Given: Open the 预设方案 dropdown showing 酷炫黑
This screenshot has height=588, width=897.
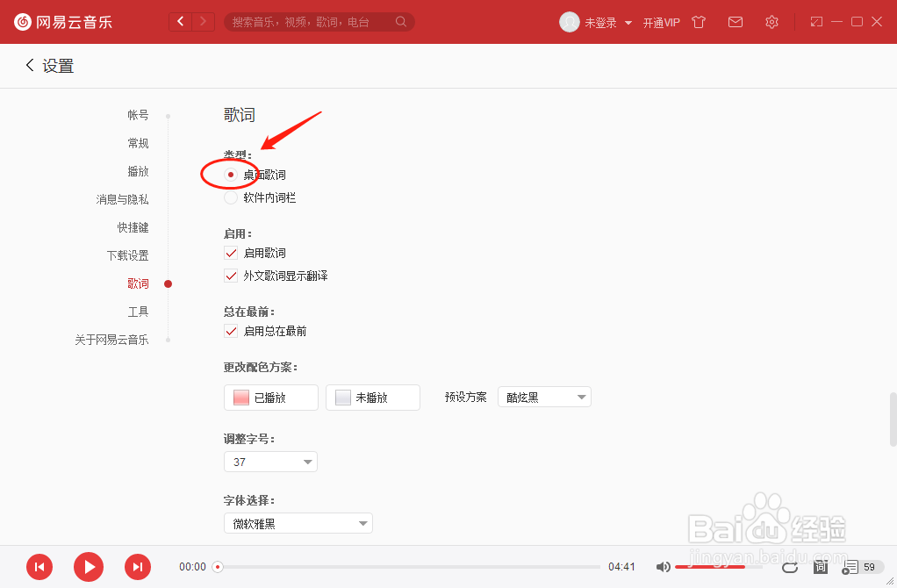Looking at the screenshot, I should (x=544, y=397).
